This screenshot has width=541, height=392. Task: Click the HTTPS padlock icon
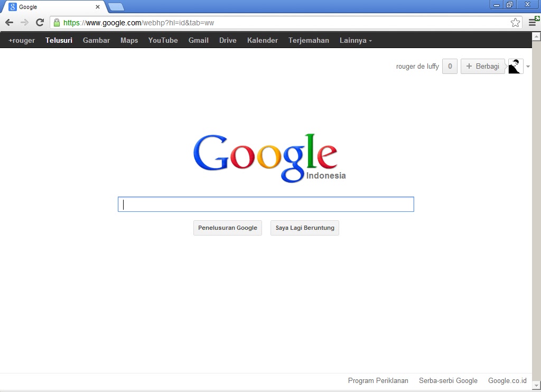[x=57, y=22]
